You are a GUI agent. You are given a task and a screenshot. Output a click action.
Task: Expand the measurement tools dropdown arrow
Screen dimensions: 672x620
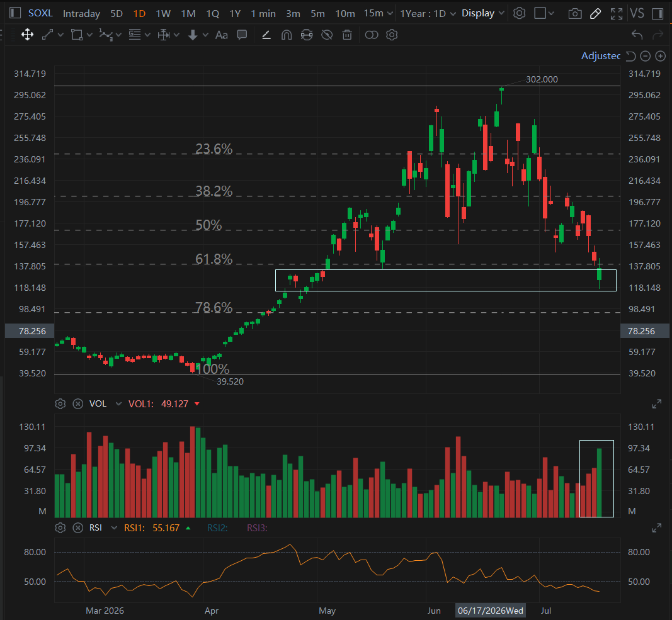[x=176, y=35]
